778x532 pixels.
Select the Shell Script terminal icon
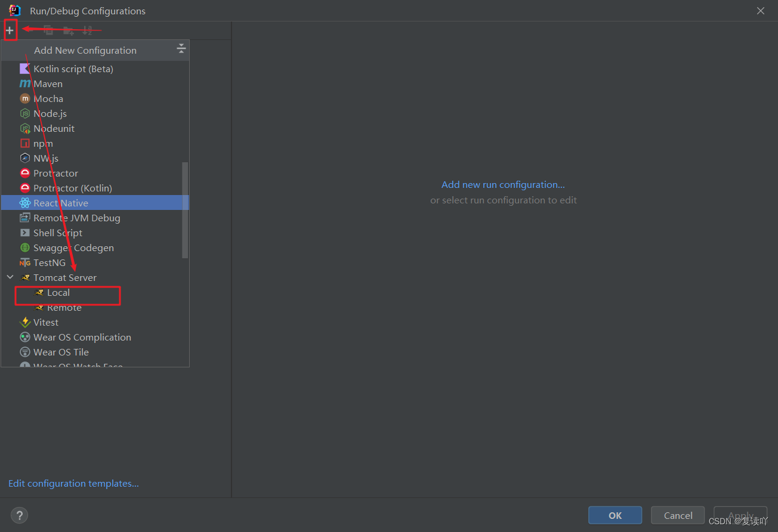pyautogui.click(x=24, y=233)
